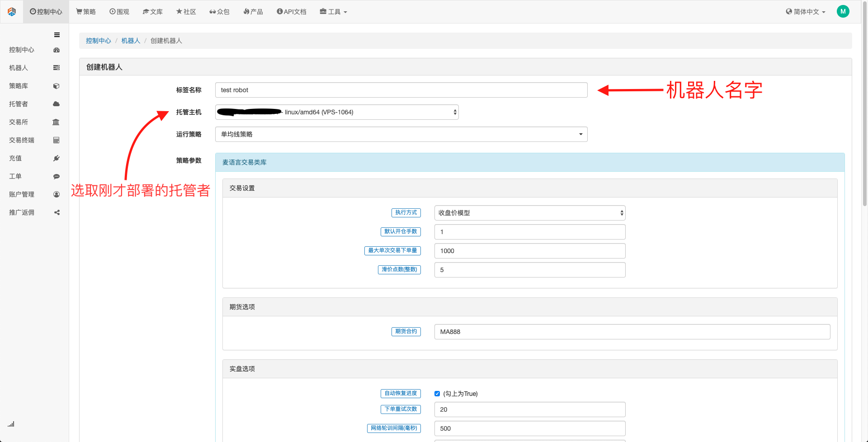Screen dimensions: 868x442
Task: Open the 简体中文 language selector
Action: tap(806, 12)
